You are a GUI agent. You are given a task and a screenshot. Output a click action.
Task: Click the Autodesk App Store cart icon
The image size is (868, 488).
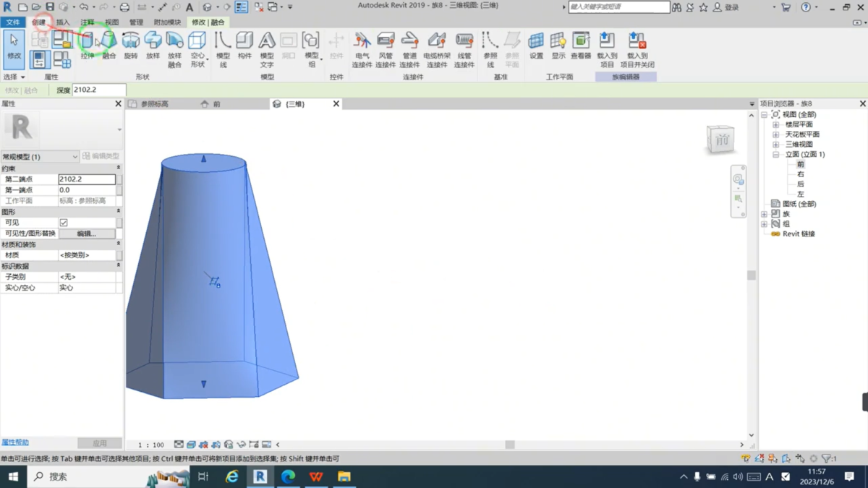pos(786,7)
